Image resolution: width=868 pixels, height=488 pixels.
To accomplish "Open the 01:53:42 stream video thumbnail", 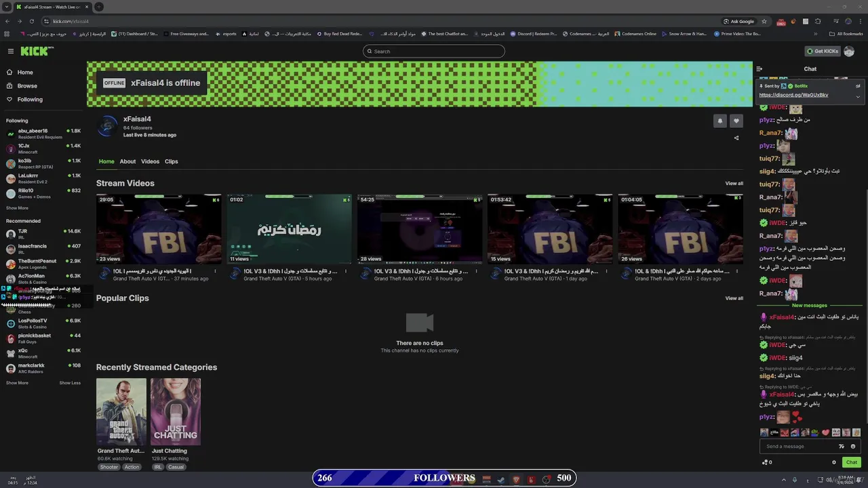I will pos(550,229).
